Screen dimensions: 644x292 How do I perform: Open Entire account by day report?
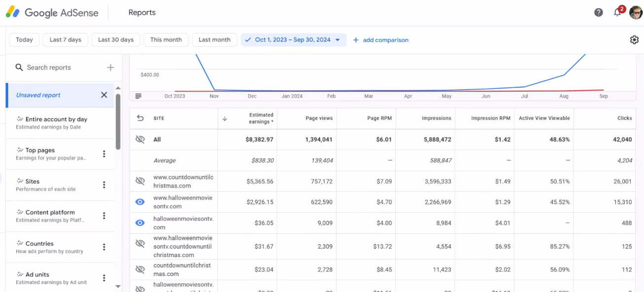point(60,123)
